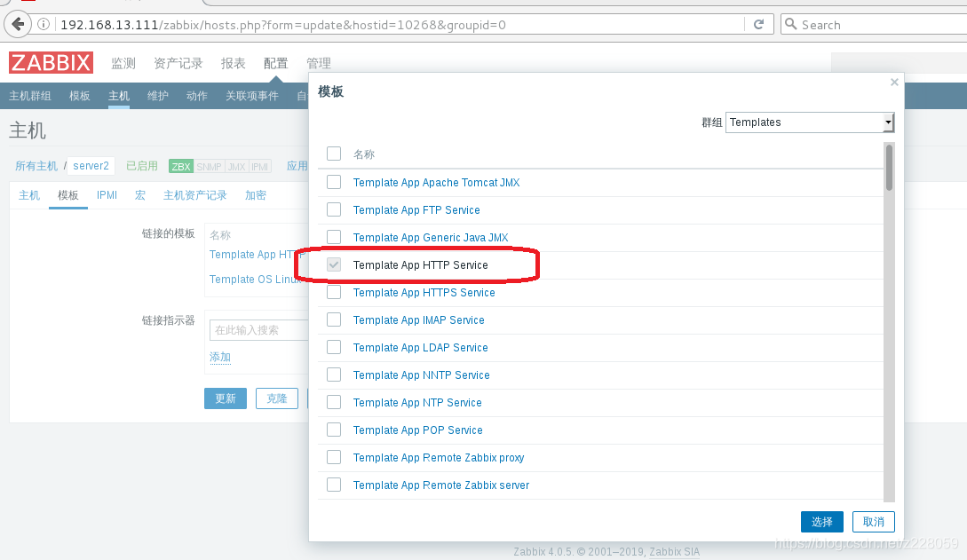Check Template App Remote Zabbix proxy checkbox
Viewport: 967px width, 560px height.
334,457
